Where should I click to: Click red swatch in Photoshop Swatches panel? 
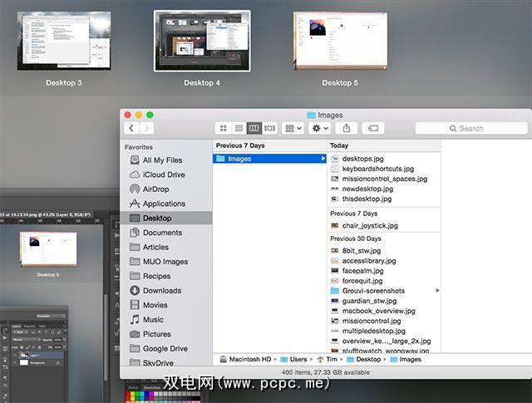click(x=128, y=395)
